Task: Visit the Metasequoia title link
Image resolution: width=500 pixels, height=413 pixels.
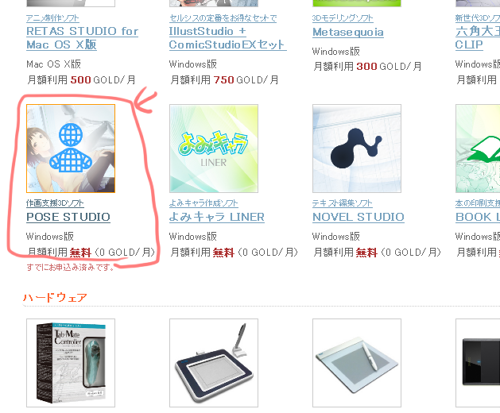Action: (348, 32)
